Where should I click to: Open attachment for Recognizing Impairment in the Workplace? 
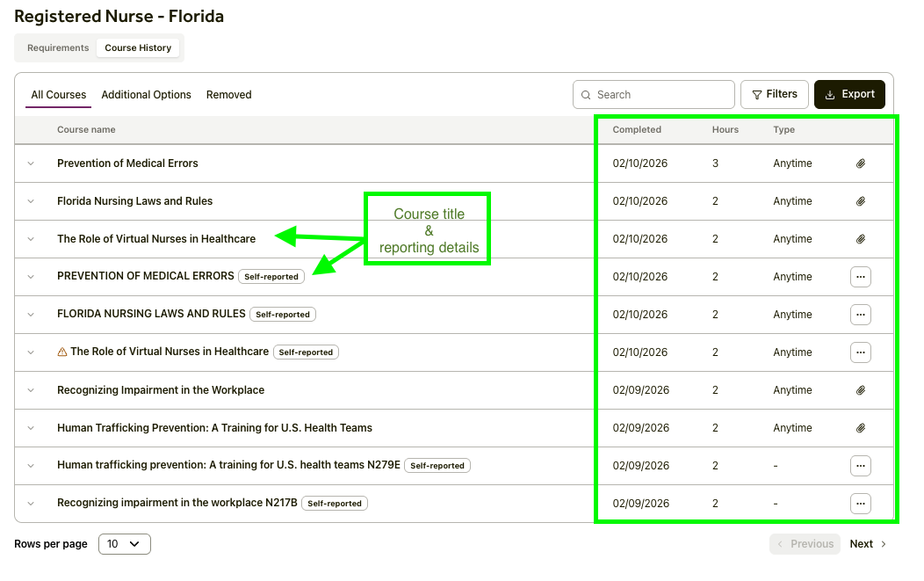(861, 390)
